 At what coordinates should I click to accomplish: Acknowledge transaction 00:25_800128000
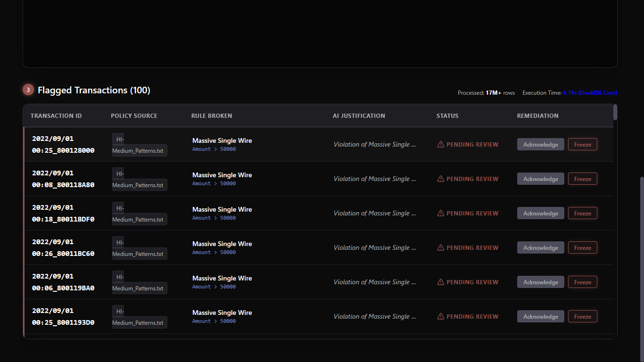point(540,144)
